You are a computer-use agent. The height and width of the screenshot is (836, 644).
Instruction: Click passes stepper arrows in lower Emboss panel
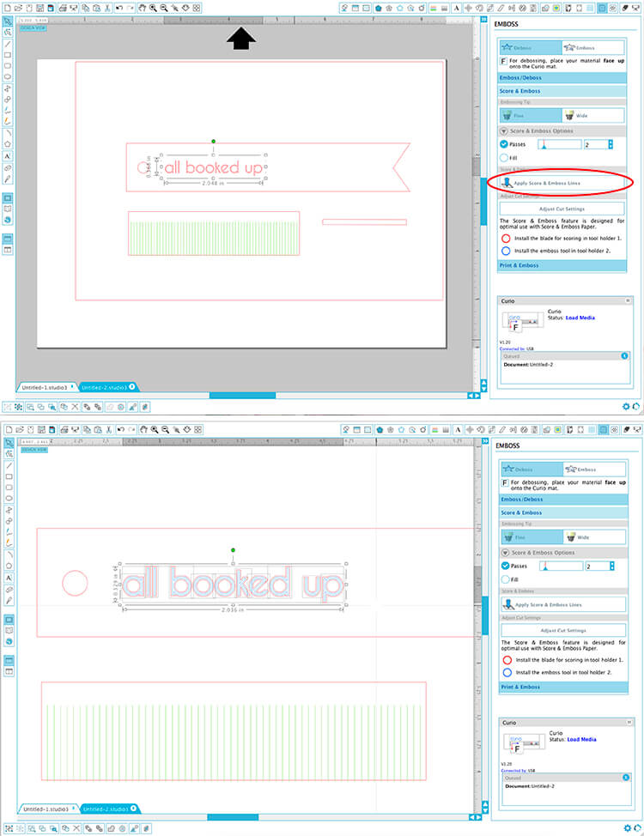pyautogui.click(x=611, y=566)
